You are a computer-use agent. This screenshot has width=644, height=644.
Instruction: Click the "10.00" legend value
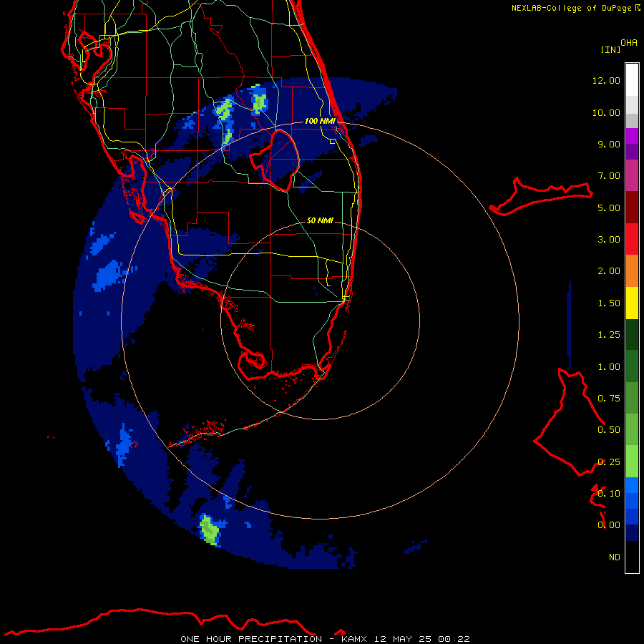tap(606, 112)
